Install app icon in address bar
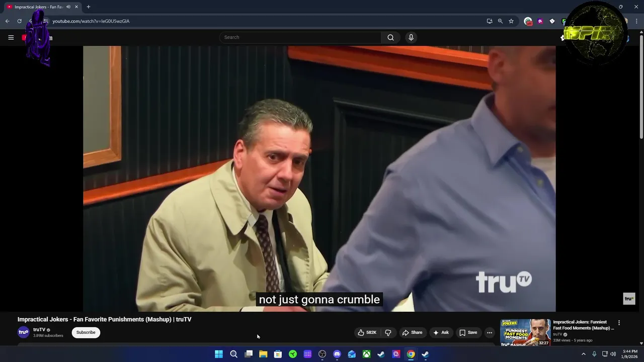644x362 pixels. [x=490, y=21]
